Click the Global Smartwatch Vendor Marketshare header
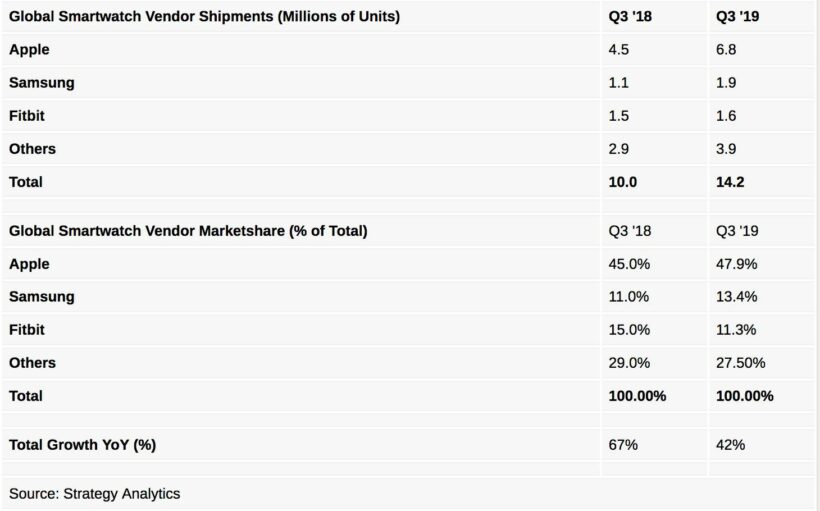This screenshot has height=511, width=820. pyautogui.click(x=188, y=231)
